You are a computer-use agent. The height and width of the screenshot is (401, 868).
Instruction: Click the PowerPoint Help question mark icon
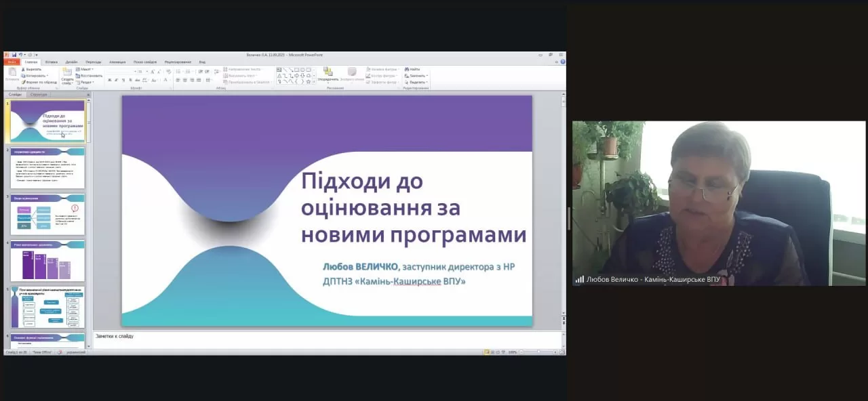562,62
